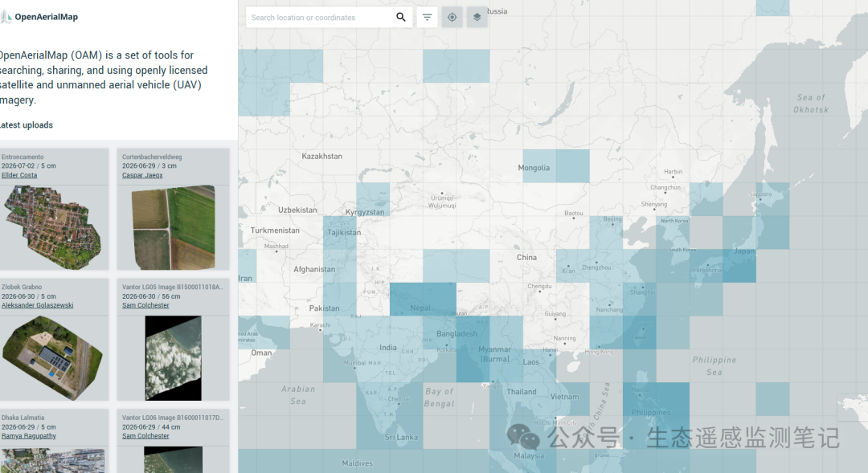The height and width of the screenshot is (473, 868).
Task: Click the Vantor LG05 Image title
Action: coord(173,287)
